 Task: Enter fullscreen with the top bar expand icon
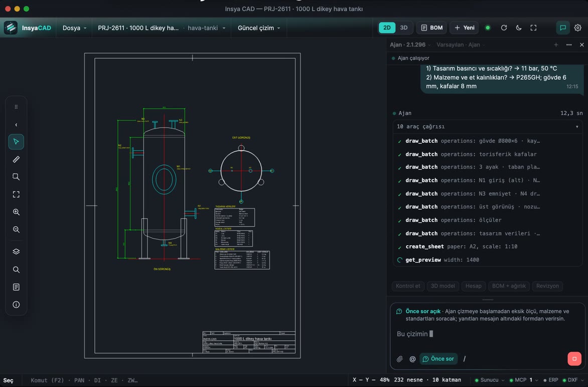(x=533, y=28)
